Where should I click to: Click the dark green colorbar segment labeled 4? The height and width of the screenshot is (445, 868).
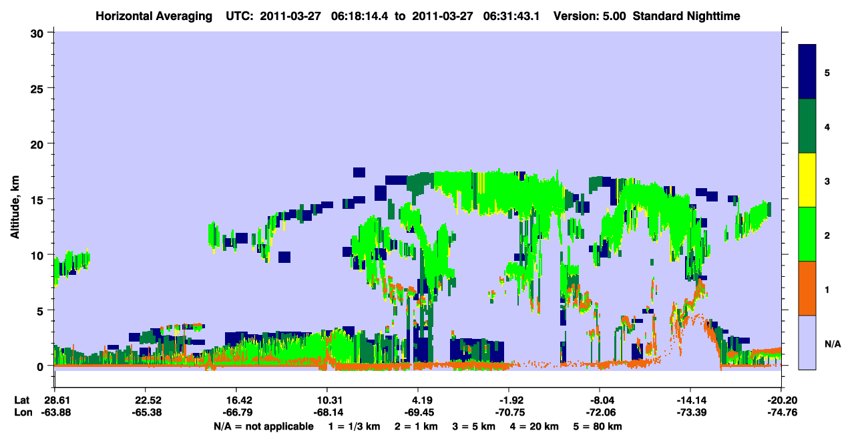click(807, 126)
